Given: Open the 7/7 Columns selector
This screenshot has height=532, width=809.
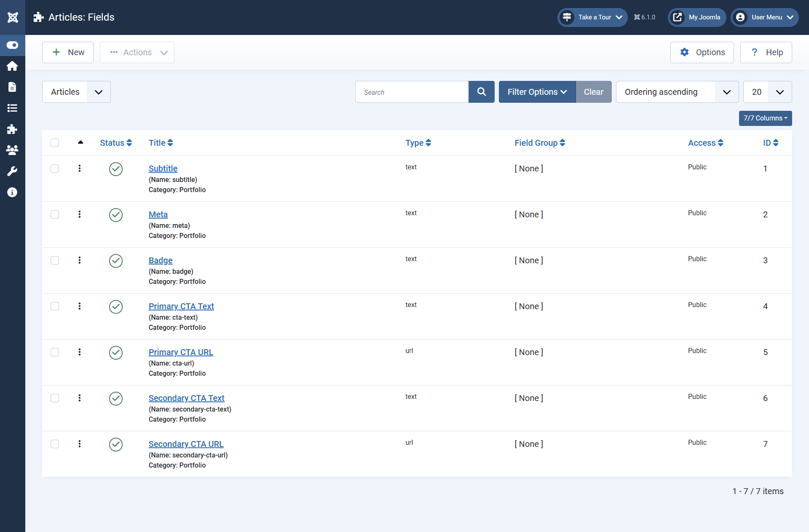Looking at the screenshot, I should click(765, 118).
